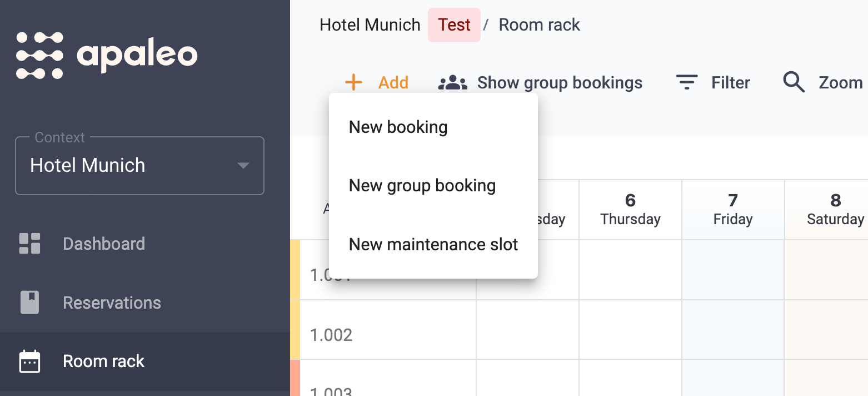868x396 pixels.
Task: Go to Reservations in sidebar
Action: click(112, 303)
